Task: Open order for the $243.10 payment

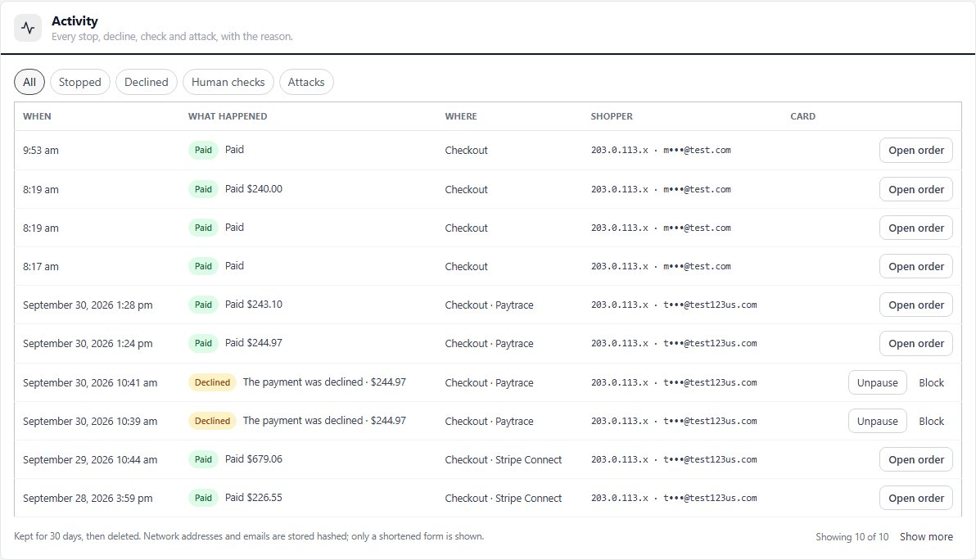Action: tap(915, 305)
